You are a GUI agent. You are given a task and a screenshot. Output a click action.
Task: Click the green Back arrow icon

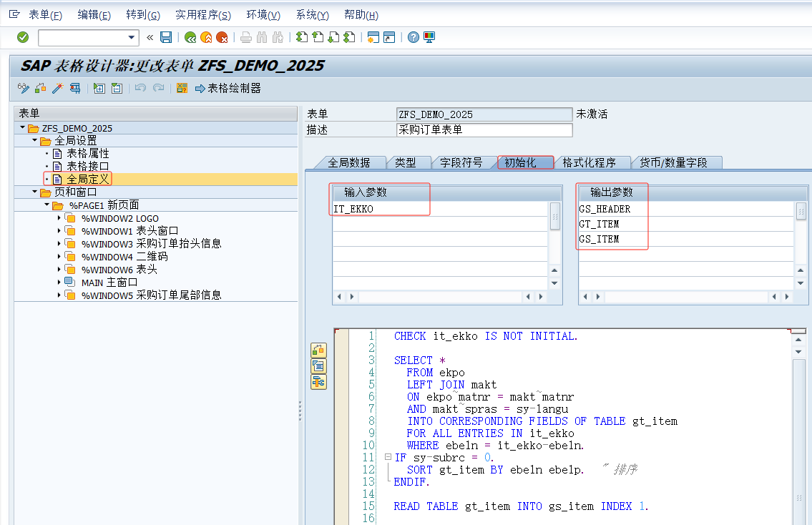tap(190, 37)
